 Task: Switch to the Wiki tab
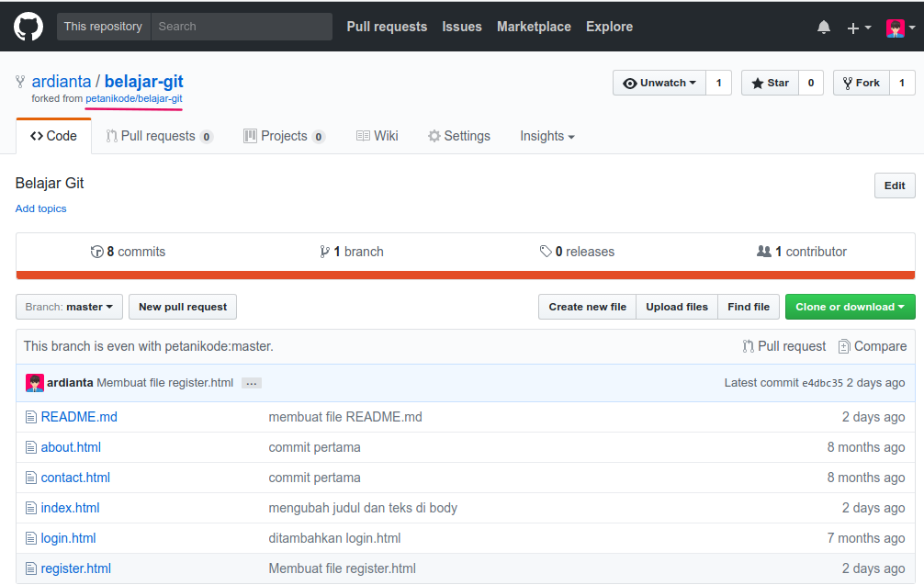tap(377, 136)
